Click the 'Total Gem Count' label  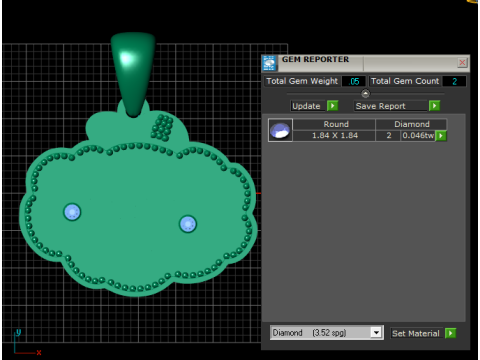(405, 81)
